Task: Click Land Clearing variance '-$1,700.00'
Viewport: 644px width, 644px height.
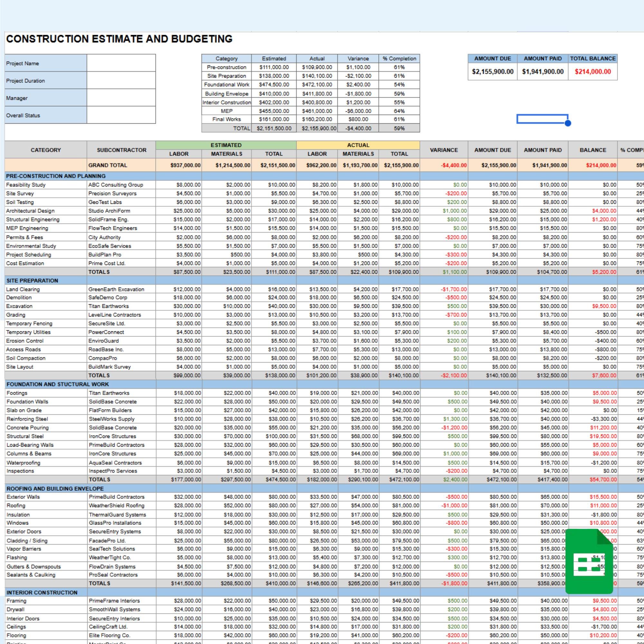Action: click(444, 289)
